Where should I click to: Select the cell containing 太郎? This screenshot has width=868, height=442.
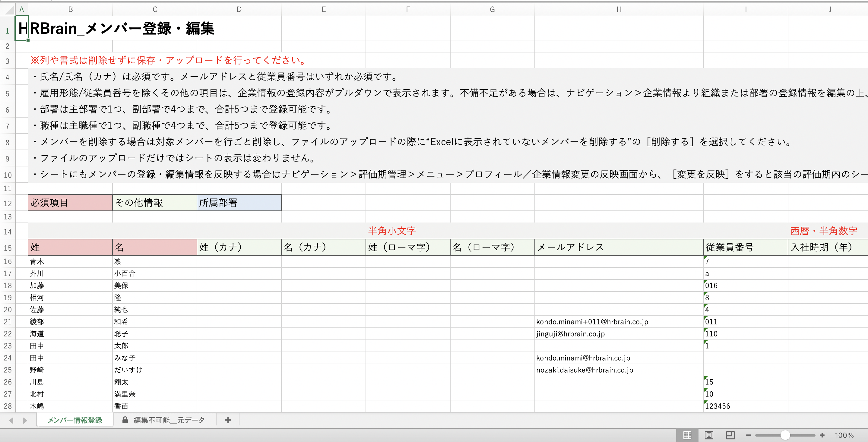[155, 346]
